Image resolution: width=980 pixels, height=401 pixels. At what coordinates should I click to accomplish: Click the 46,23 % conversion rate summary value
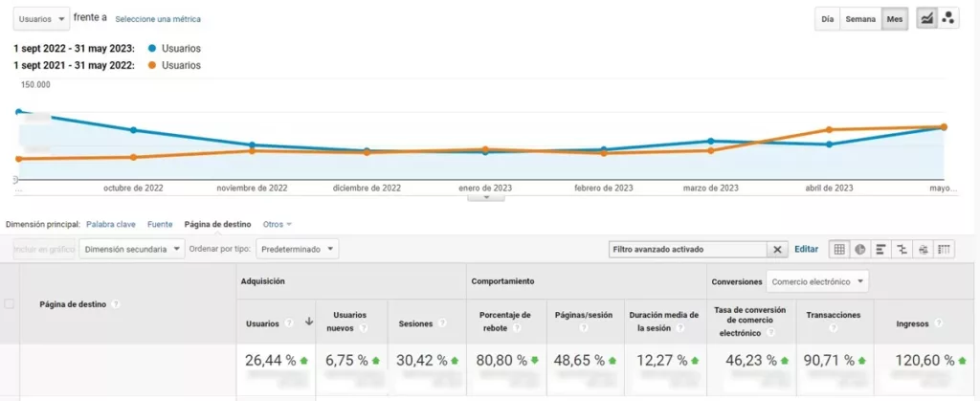pyautogui.click(x=752, y=361)
